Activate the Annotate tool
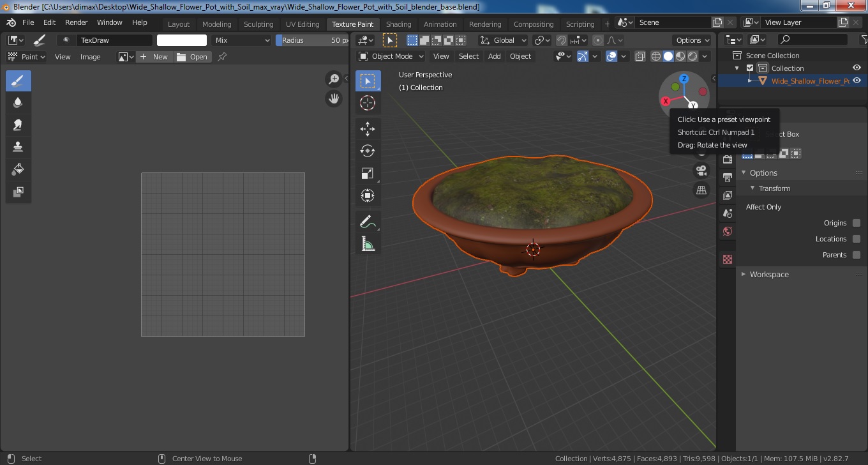Screen dimensions: 868x465 point(368,222)
